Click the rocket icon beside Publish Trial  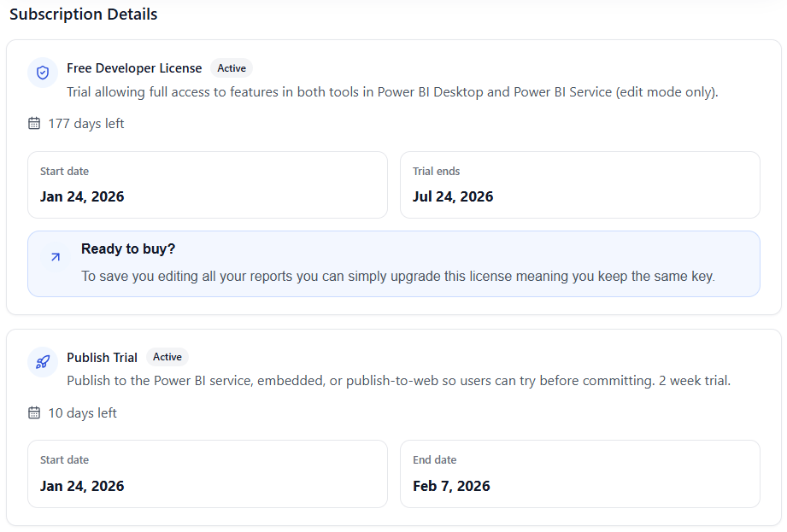43,362
